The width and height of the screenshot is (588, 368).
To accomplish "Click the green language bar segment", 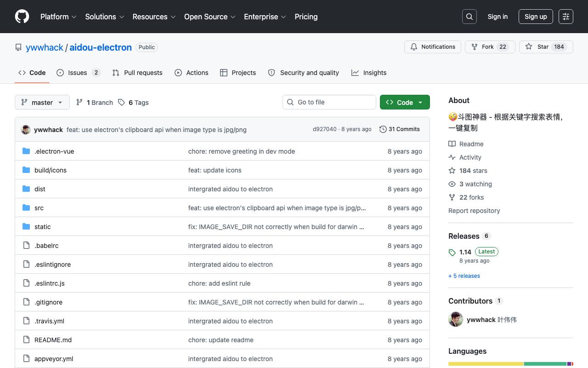I will [x=545, y=364].
